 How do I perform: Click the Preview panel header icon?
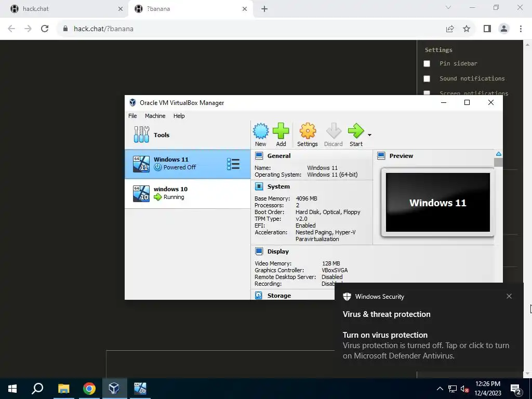[381, 156]
